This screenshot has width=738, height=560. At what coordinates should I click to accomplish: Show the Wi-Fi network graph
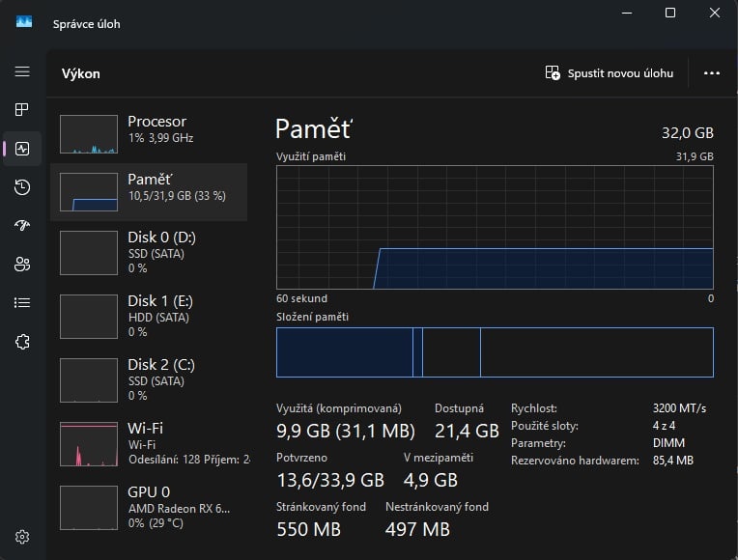[149, 443]
